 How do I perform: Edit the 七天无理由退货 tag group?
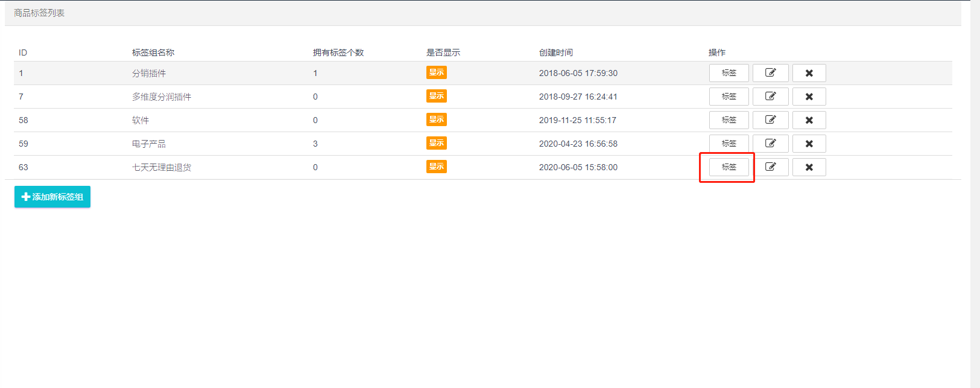click(x=770, y=167)
